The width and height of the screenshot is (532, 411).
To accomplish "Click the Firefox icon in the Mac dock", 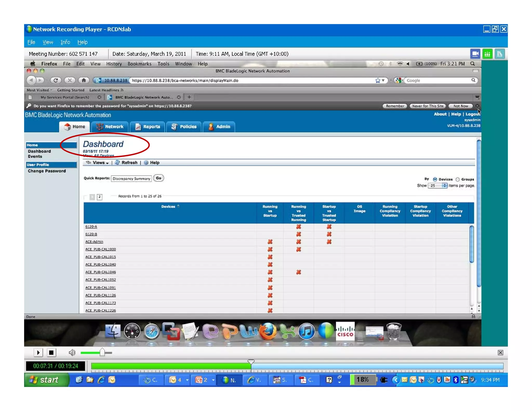I will pyautogui.click(x=268, y=331).
